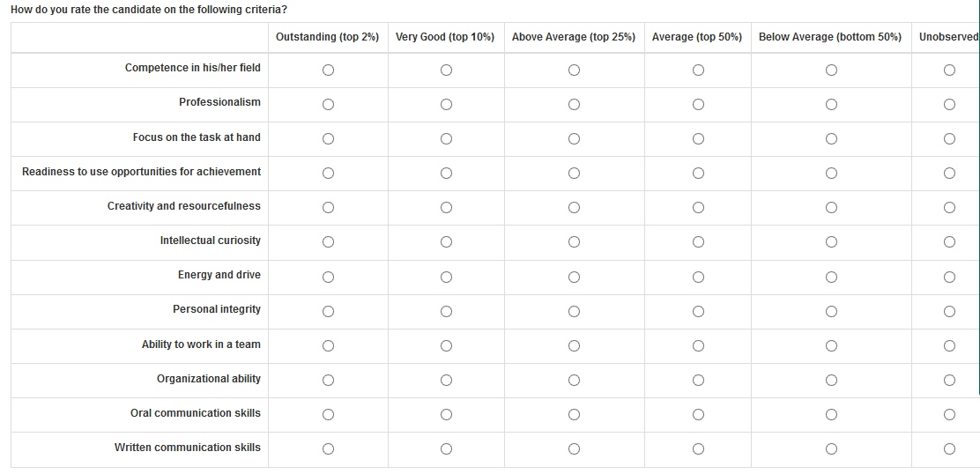This screenshot has height=474, width=980.
Task: Click the Personal integrity row label
Action: pyautogui.click(x=216, y=309)
